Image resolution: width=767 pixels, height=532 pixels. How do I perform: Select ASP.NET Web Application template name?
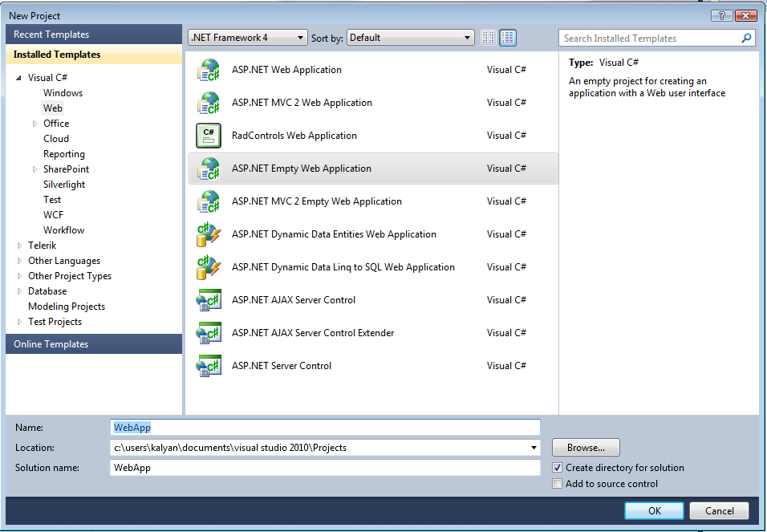point(286,70)
